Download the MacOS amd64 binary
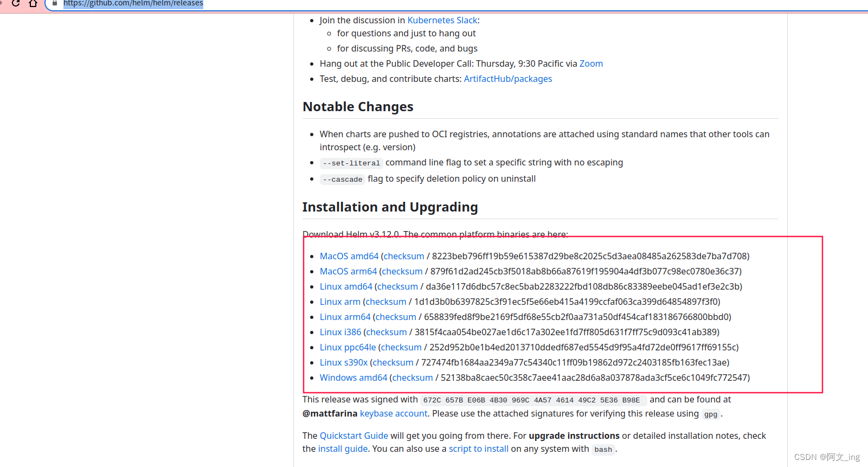Viewport: 868px width, 467px height. click(x=349, y=255)
